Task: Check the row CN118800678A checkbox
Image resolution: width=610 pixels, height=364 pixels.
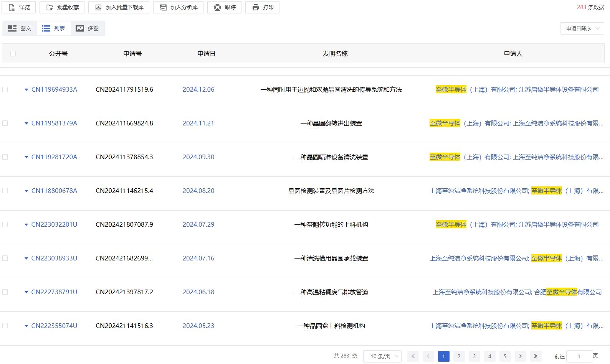Action: click(x=5, y=191)
